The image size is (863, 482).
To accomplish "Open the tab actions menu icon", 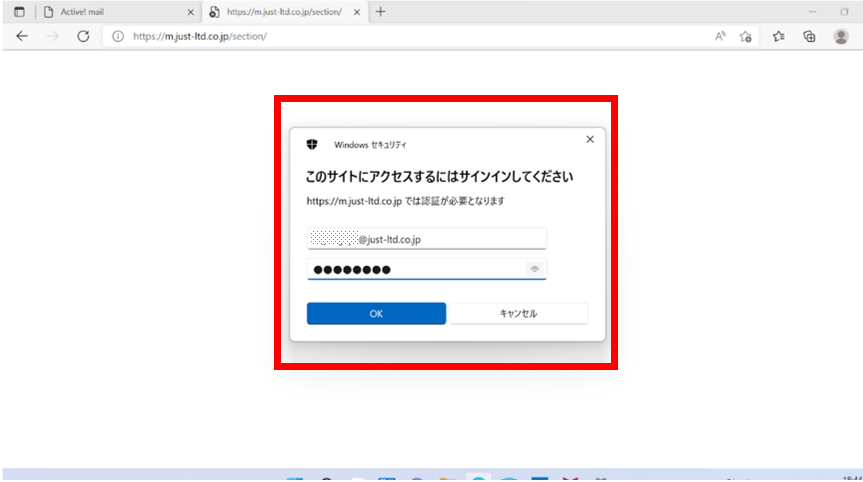I will click(19, 12).
